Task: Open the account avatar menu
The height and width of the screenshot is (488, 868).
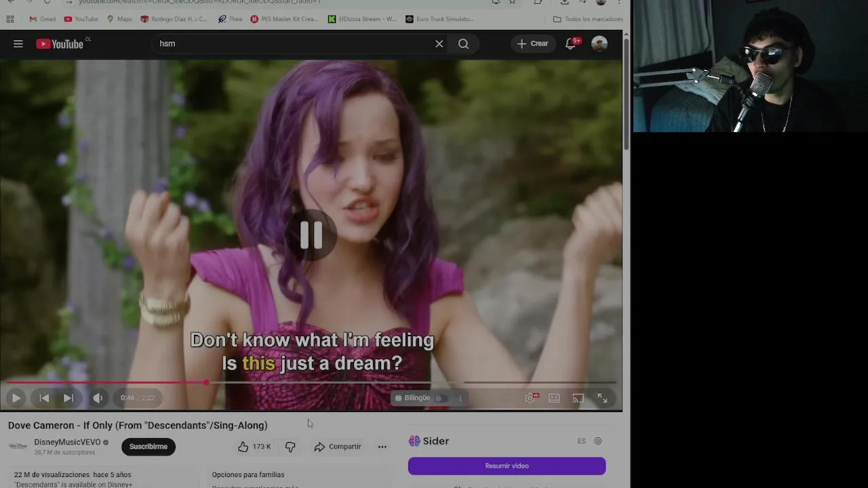Action: [x=599, y=43]
